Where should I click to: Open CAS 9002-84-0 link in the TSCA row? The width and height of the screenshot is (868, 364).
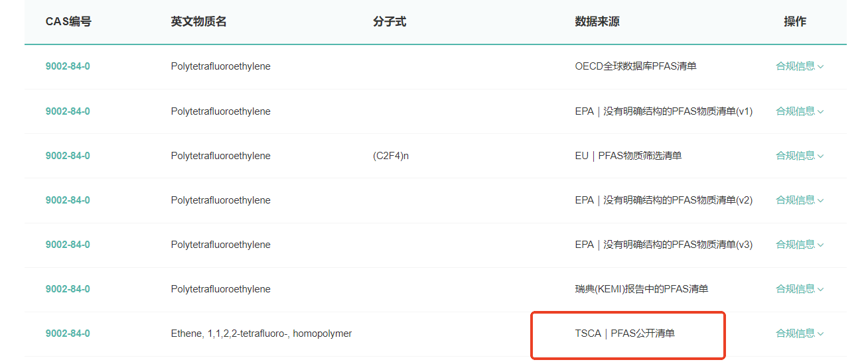68,334
